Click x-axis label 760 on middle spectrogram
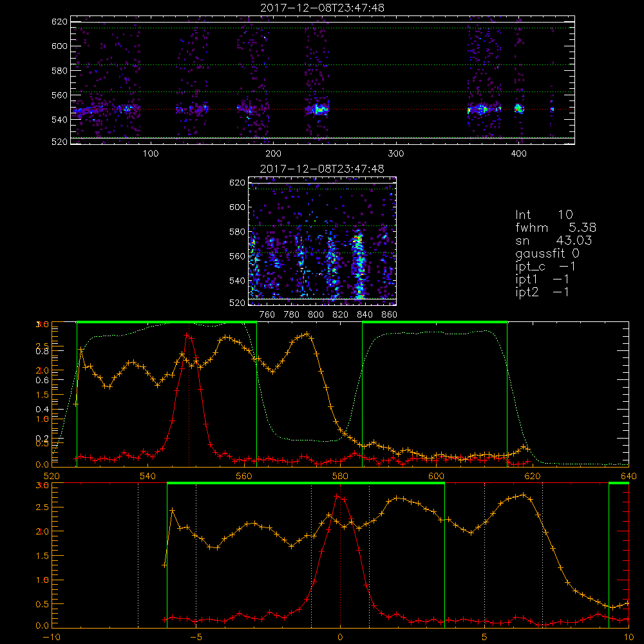The width and height of the screenshot is (644, 644). [267, 315]
